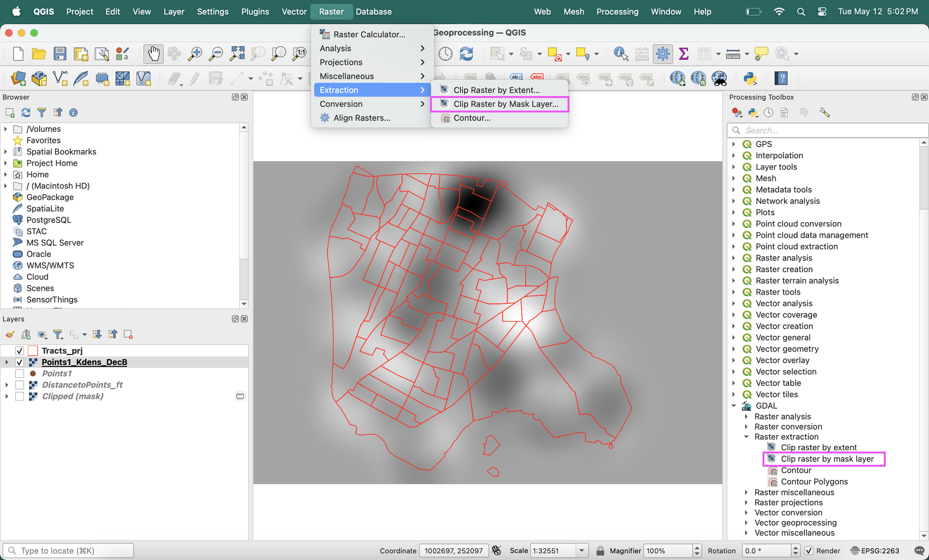
Task: Click Align Rasters menu entry
Action: coord(372,118)
